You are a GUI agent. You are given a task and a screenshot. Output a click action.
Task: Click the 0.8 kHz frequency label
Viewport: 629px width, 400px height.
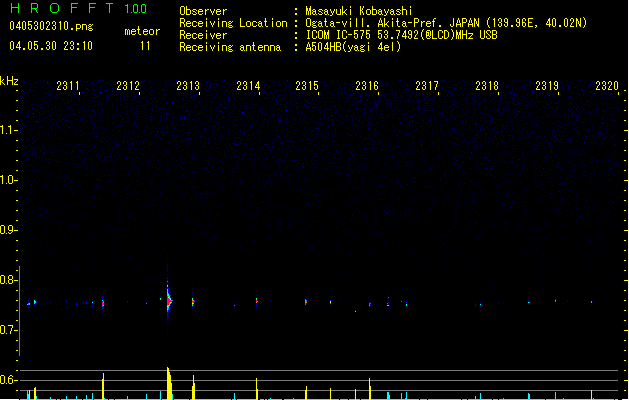pos(8,280)
